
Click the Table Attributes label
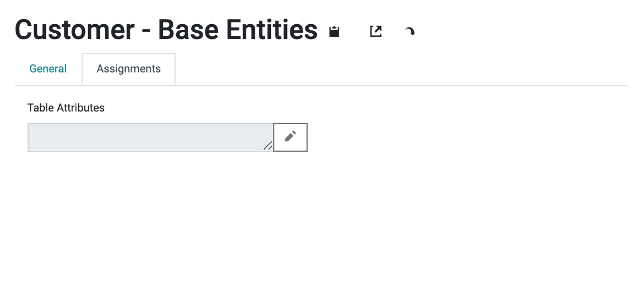65,107
